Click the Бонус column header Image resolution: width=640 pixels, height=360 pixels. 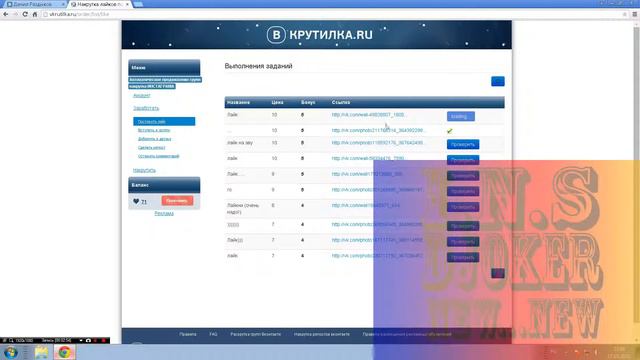(x=308, y=102)
